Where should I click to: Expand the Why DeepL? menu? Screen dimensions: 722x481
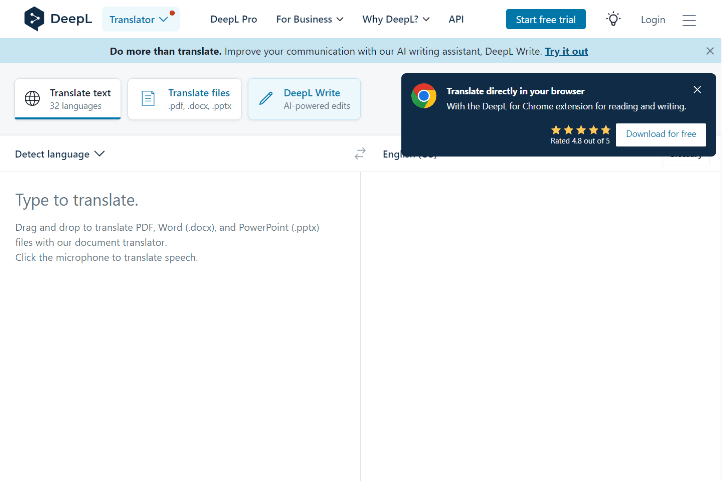(x=396, y=19)
